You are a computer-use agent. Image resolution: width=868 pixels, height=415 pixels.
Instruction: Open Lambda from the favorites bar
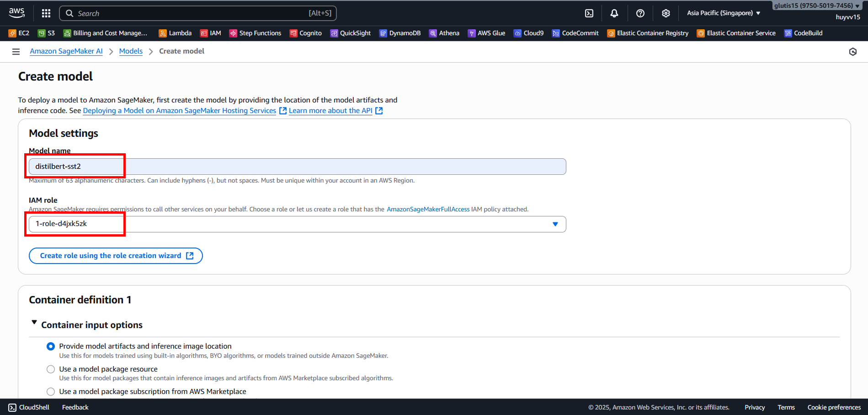[x=175, y=33]
